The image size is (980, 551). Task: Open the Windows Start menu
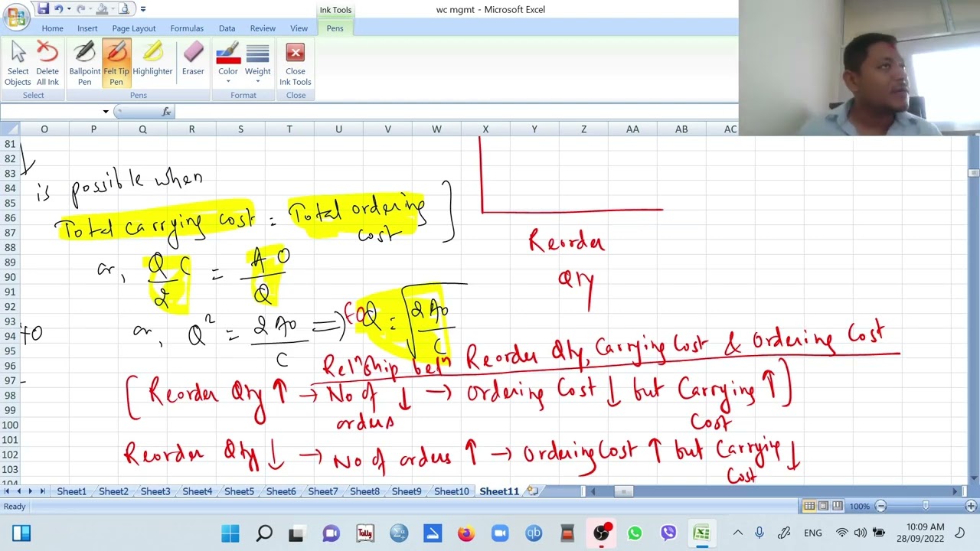coord(230,533)
